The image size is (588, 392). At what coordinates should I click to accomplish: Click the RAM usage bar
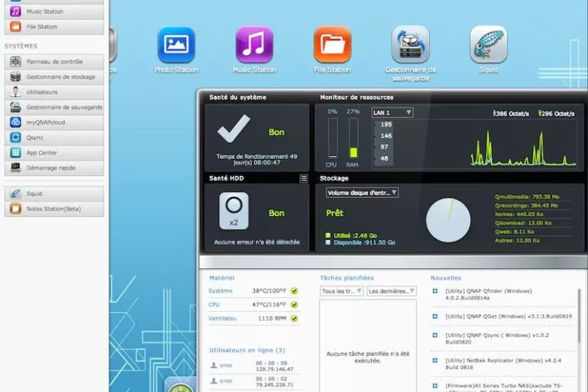point(354,138)
